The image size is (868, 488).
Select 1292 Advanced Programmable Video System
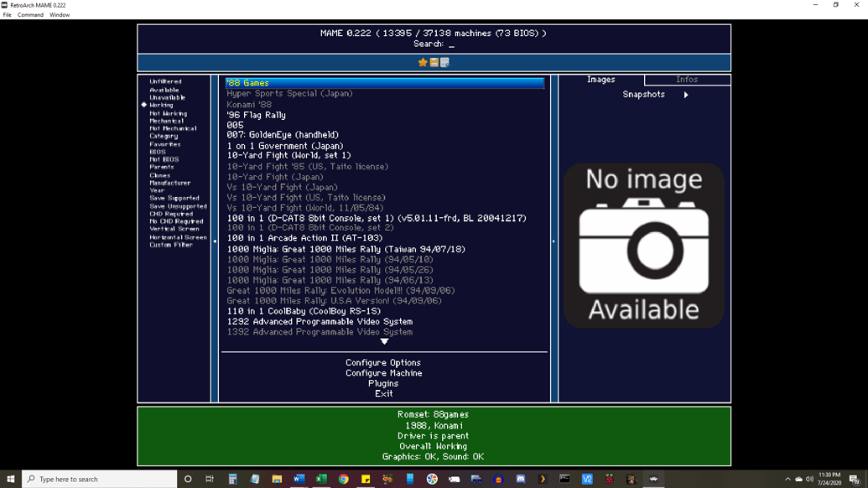point(320,321)
